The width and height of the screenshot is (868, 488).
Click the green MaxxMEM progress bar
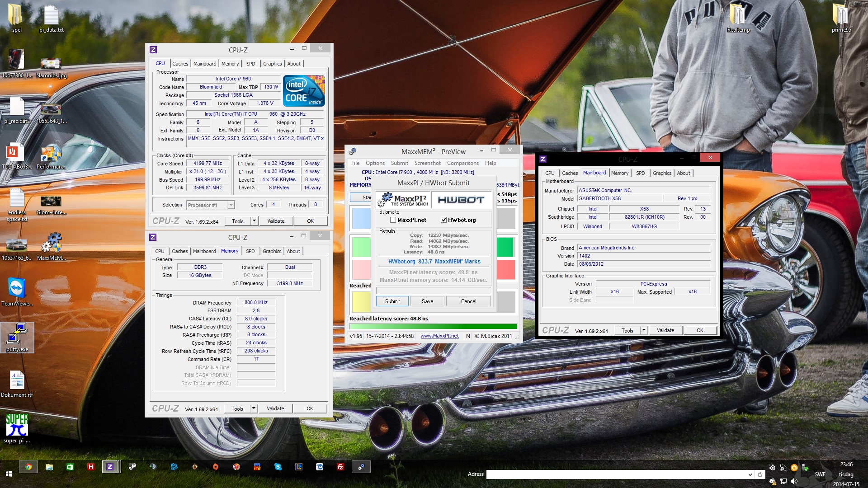pos(433,326)
